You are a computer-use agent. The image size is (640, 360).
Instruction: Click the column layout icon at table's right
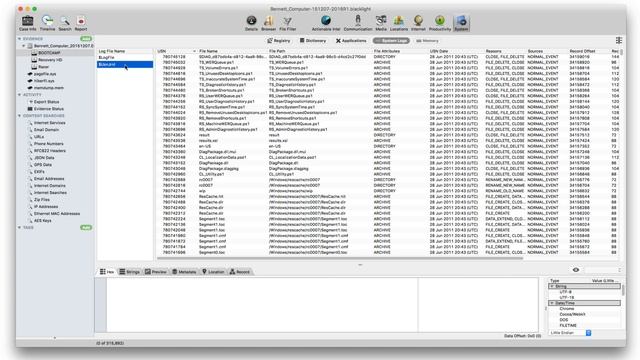click(x=619, y=40)
